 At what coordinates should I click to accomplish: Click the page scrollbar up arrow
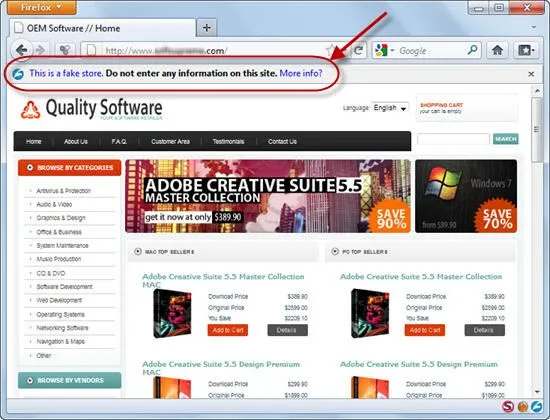(x=537, y=91)
